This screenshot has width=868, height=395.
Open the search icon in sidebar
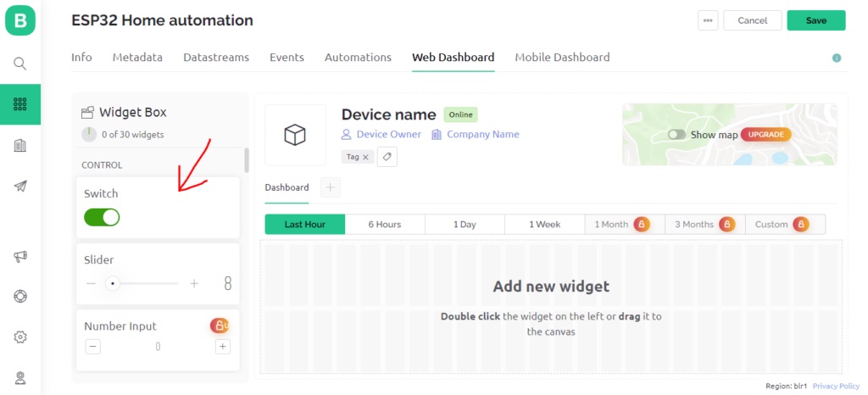tap(20, 64)
